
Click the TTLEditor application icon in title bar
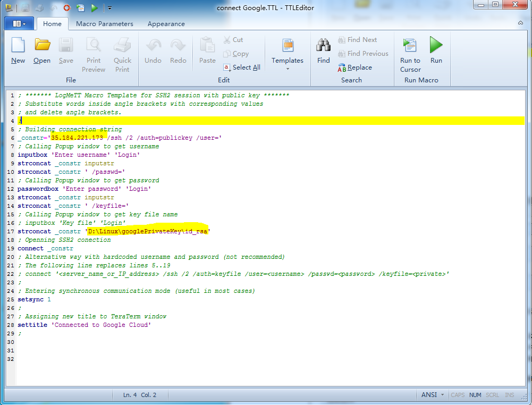pos(9,7)
